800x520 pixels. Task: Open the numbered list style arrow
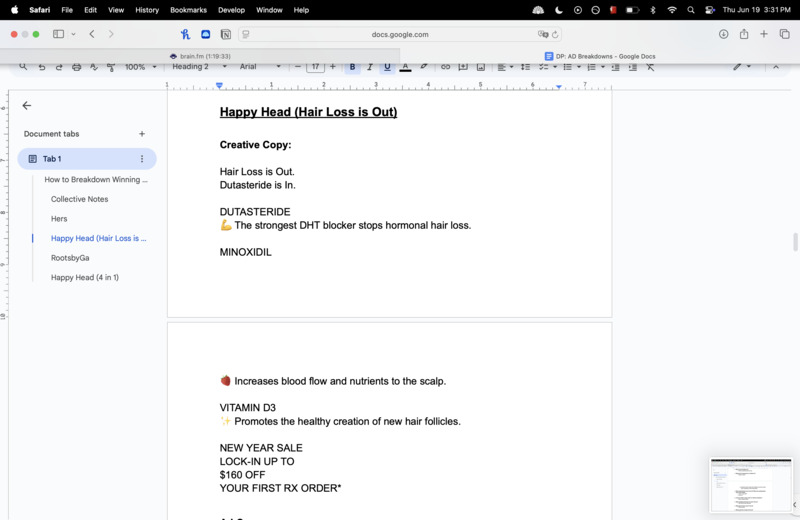pos(603,67)
